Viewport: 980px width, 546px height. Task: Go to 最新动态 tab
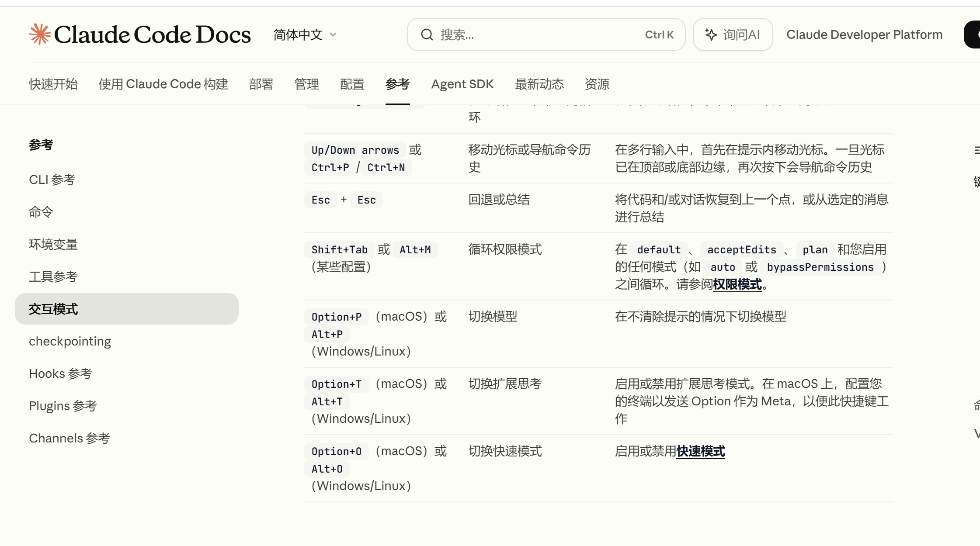tap(539, 84)
